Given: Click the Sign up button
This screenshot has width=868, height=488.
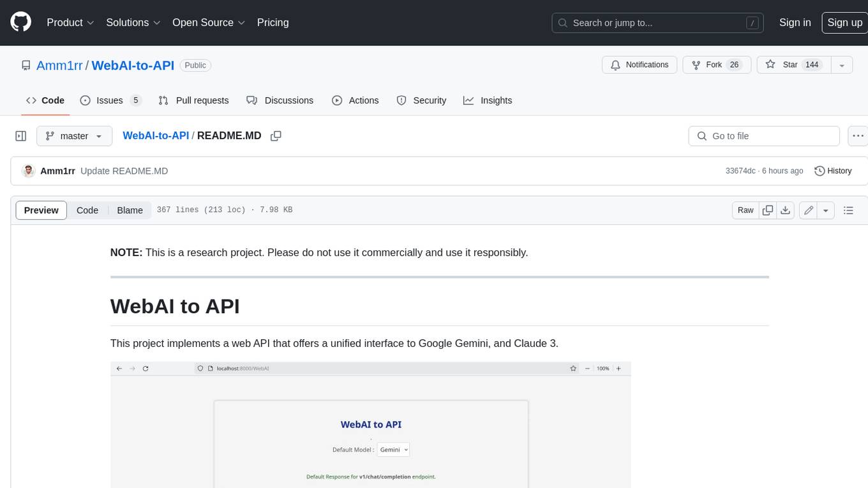Looking at the screenshot, I should point(844,22).
